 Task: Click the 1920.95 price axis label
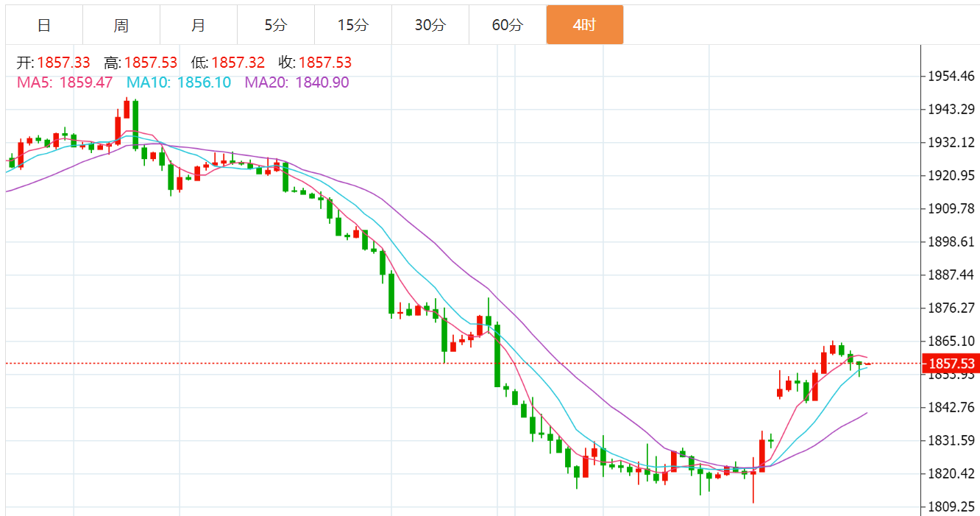pyautogui.click(x=951, y=175)
